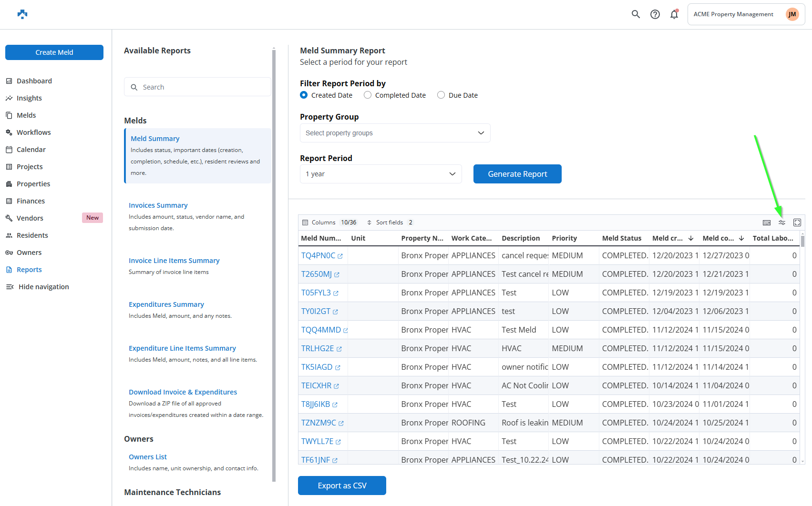Click the JM user avatar
The width and height of the screenshot is (812, 506).
point(792,14)
